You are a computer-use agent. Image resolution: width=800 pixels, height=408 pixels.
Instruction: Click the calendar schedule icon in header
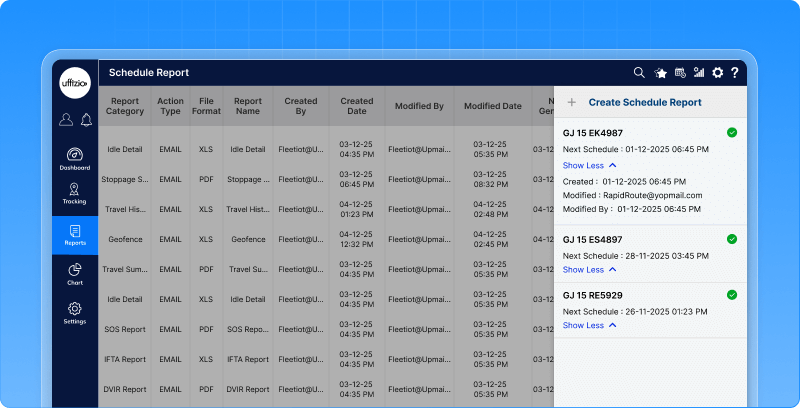[x=679, y=73]
